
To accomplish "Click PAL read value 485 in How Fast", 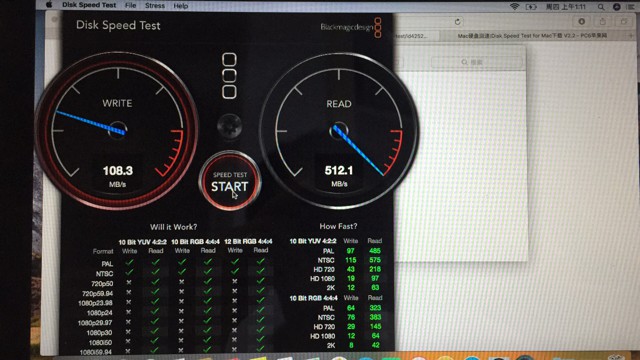I will point(375,251).
